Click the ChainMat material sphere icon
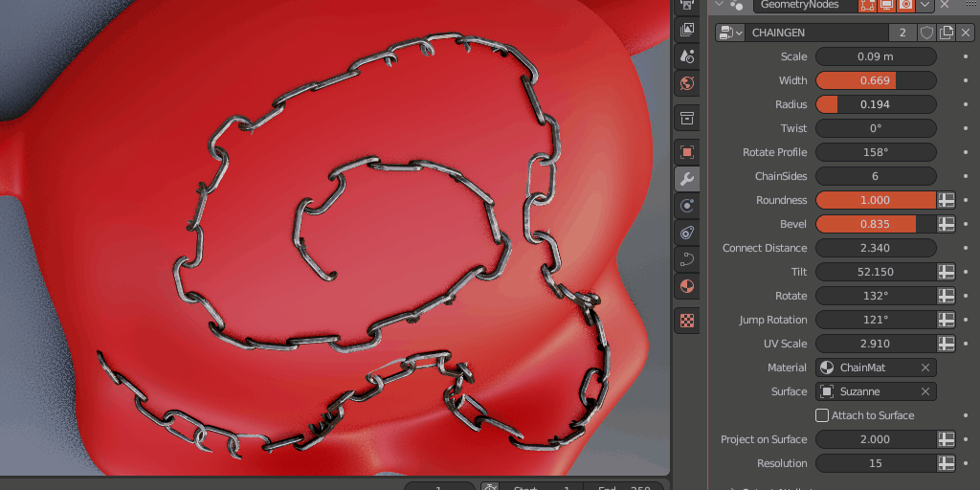 point(827,367)
